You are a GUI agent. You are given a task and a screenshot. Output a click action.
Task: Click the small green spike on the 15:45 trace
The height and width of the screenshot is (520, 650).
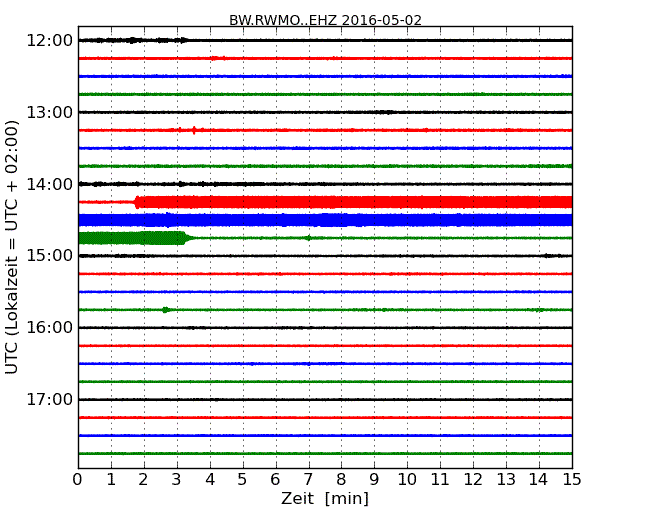tap(165, 310)
